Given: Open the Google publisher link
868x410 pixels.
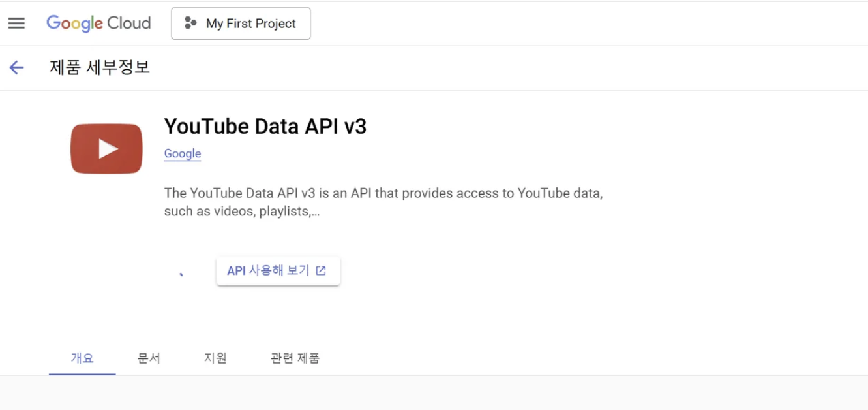Looking at the screenshot, I should 183,153.
